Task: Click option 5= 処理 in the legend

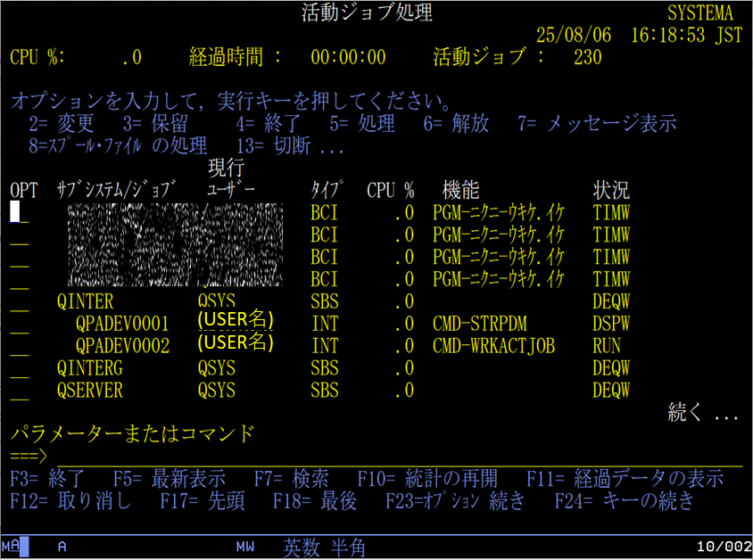Action: click(362, 124)
